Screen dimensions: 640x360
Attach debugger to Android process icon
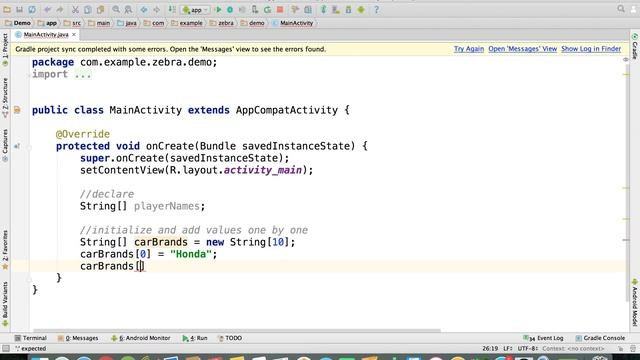click(x=255, y=9)
